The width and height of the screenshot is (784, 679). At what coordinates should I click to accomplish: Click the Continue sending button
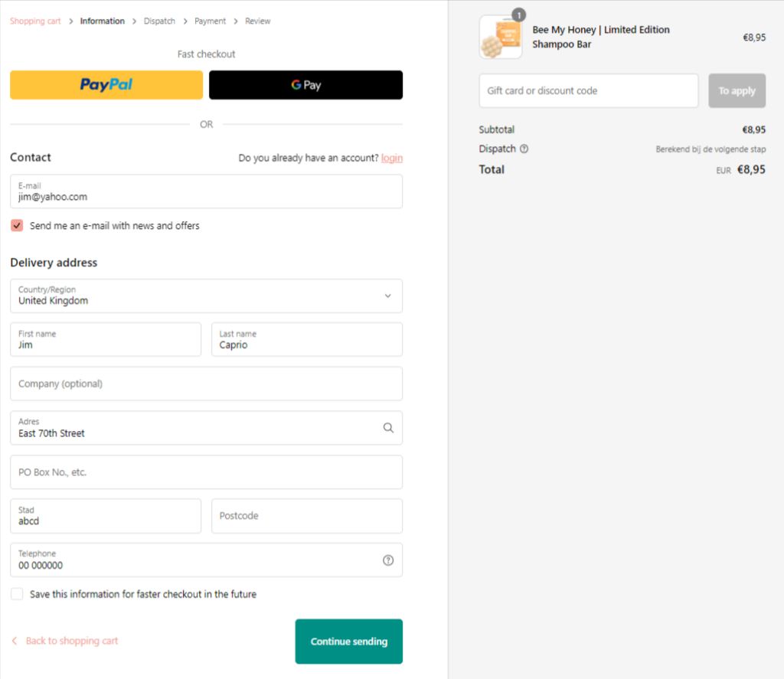[x=348, y=641]
